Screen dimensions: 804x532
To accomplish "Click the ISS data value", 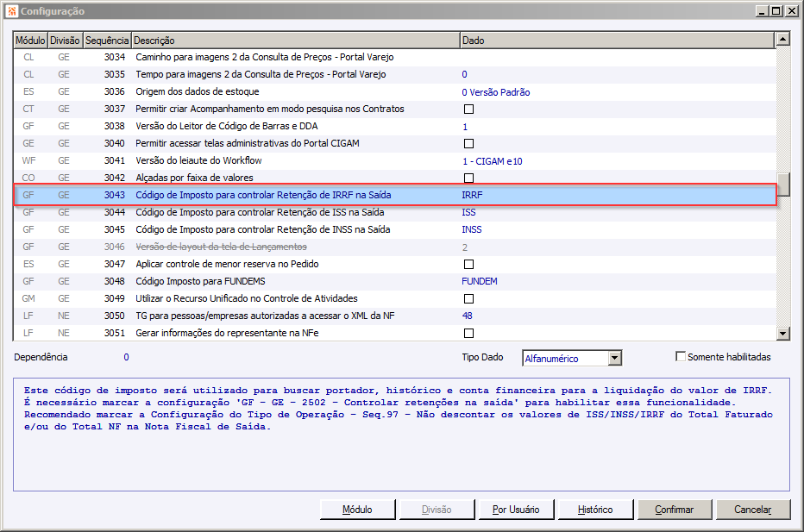I will (x=468, y=213).
